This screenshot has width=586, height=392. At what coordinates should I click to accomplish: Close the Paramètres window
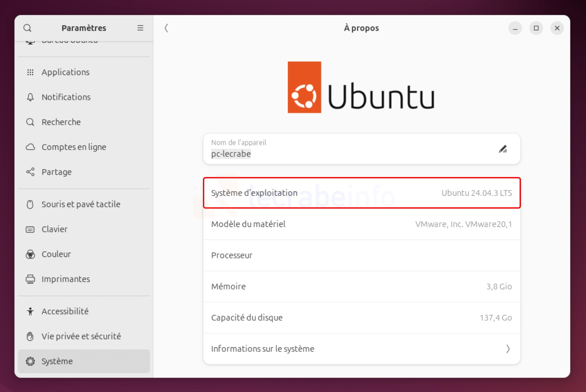click(557, 28)
